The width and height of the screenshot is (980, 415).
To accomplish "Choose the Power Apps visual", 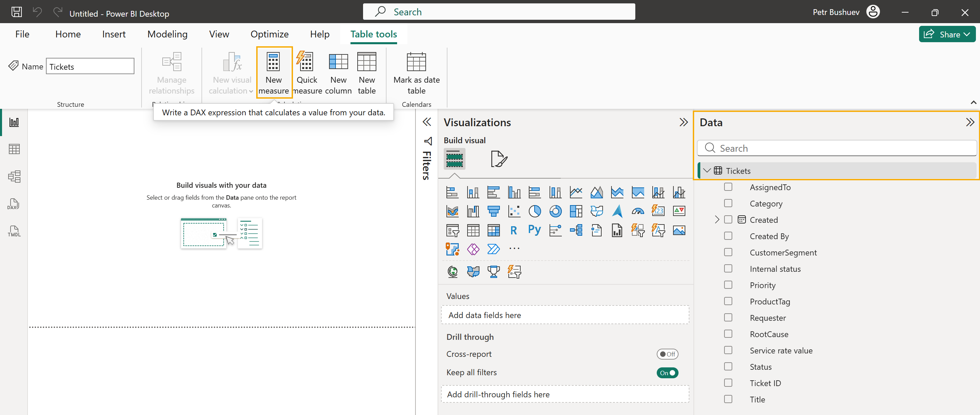I will tap(473, 249).
